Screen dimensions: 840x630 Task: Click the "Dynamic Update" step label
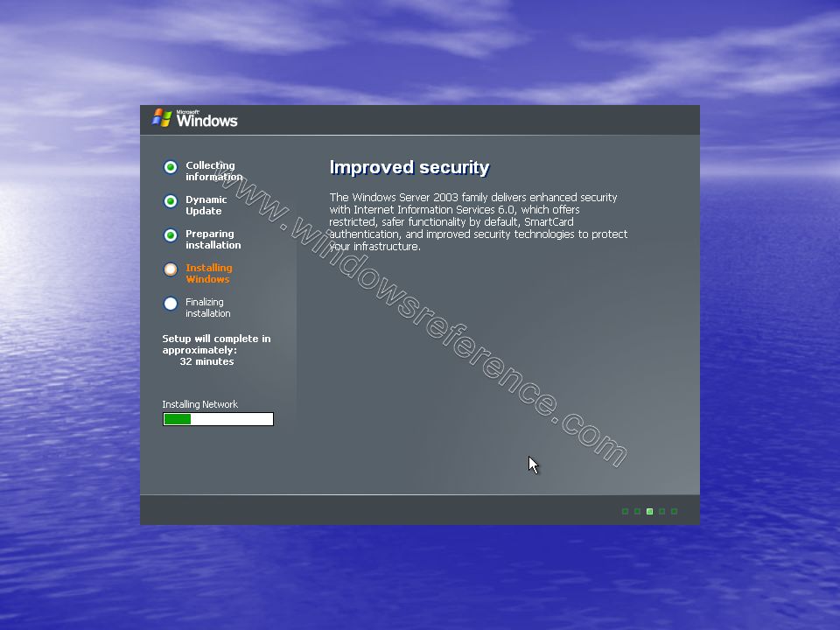206,205
